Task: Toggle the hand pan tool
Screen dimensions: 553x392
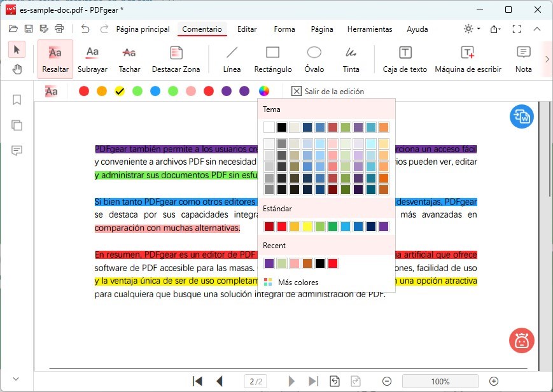Action: pos(17,69)
